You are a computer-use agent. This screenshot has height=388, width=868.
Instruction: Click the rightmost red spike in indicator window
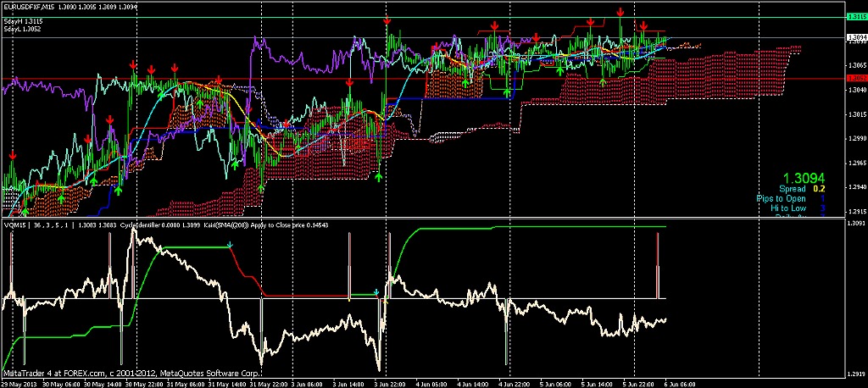(658, 264)
